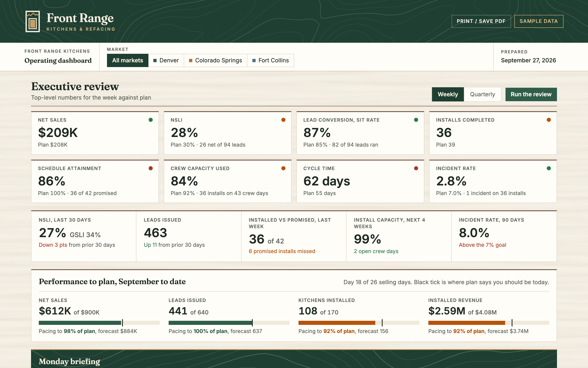Click Pacing to 98% of plan text
Image resolution: width=588 pixels, height=368 pixels.
point(67,331)
